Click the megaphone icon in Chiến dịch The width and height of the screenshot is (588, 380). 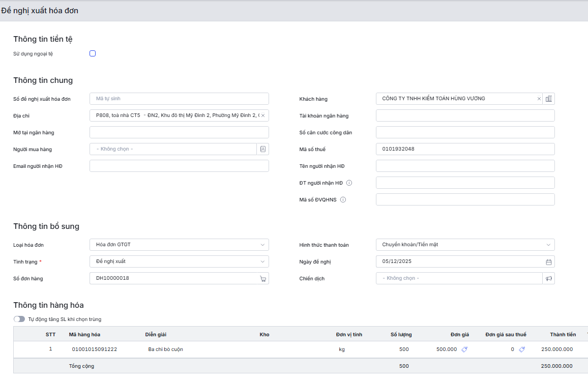tap(548, 279)
